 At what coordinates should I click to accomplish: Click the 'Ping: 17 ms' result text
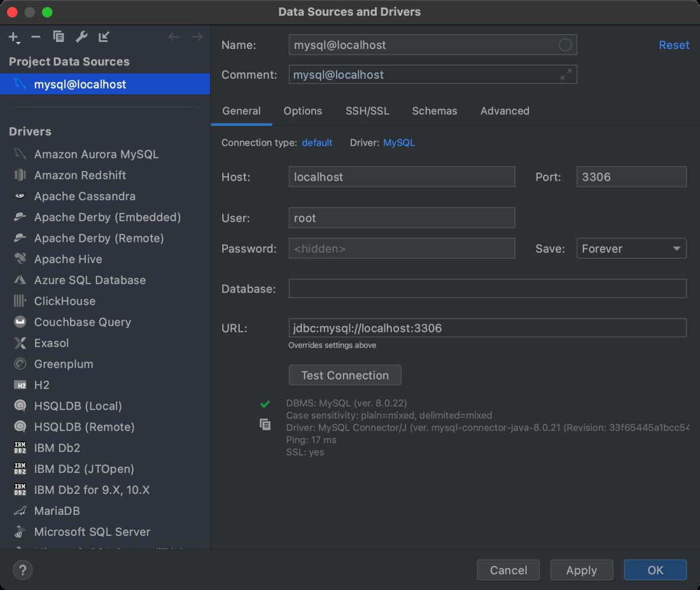311,440
